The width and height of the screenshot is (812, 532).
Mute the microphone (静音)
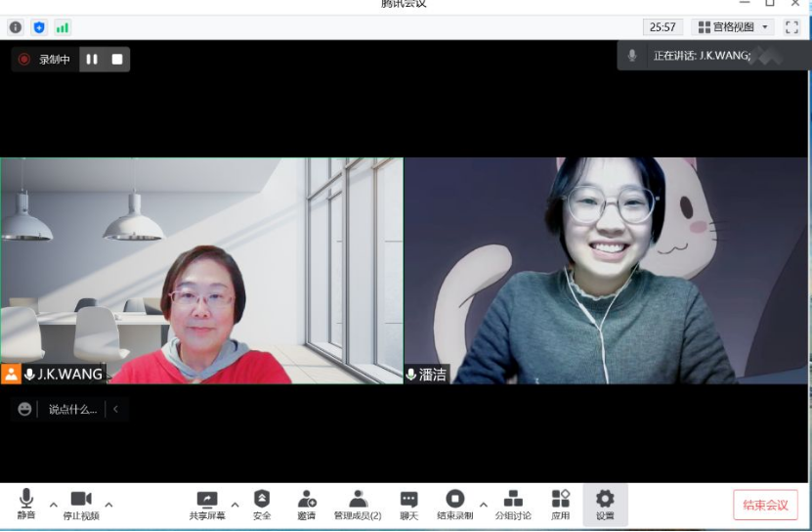coord(26,505)
